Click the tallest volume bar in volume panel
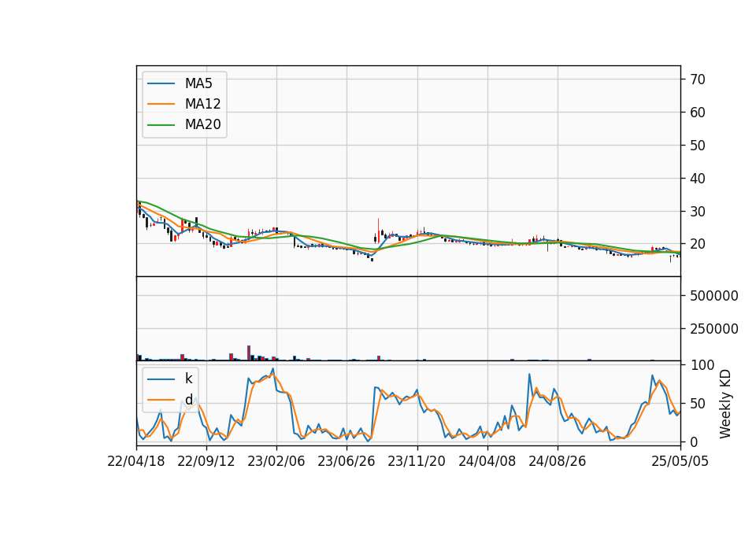The image size is (756, 543). pyautogui.click(x=249, y=353)
